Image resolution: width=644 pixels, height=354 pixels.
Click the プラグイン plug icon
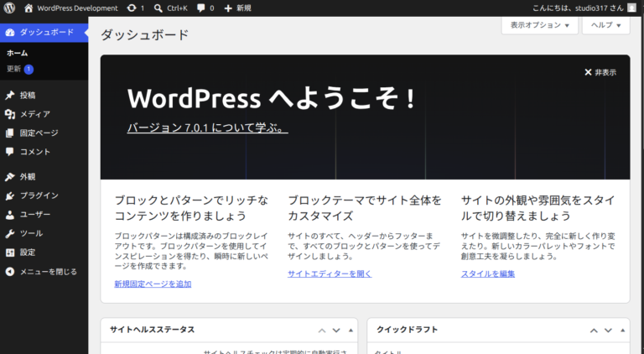tap(10, 196)
